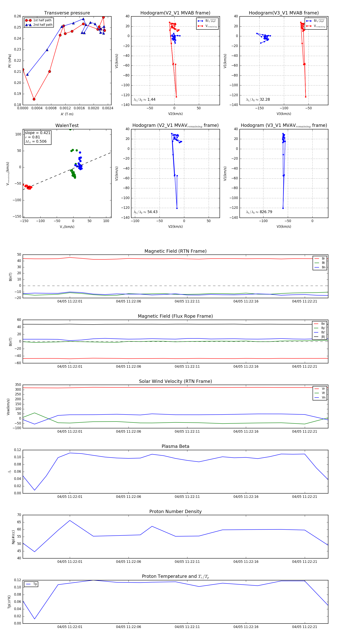Click the λ1/λ3 ≈ 826.79 annotation text
The width and height of the screenshot is (351, 644).
(x=259, y=212)
